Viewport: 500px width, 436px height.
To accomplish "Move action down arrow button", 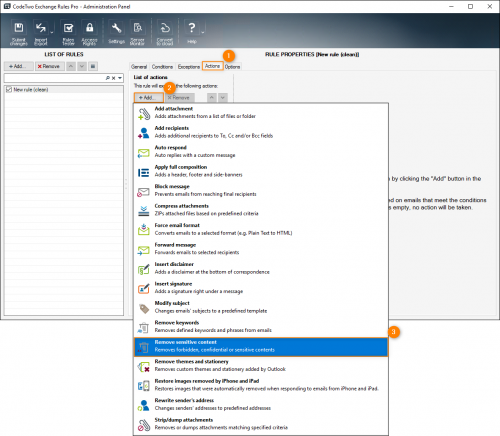I will [x=223, y=98].
